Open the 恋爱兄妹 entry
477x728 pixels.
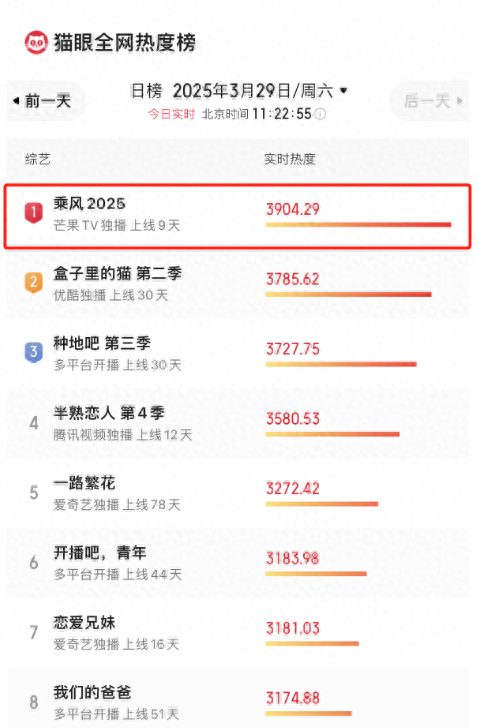pos(238,632)
